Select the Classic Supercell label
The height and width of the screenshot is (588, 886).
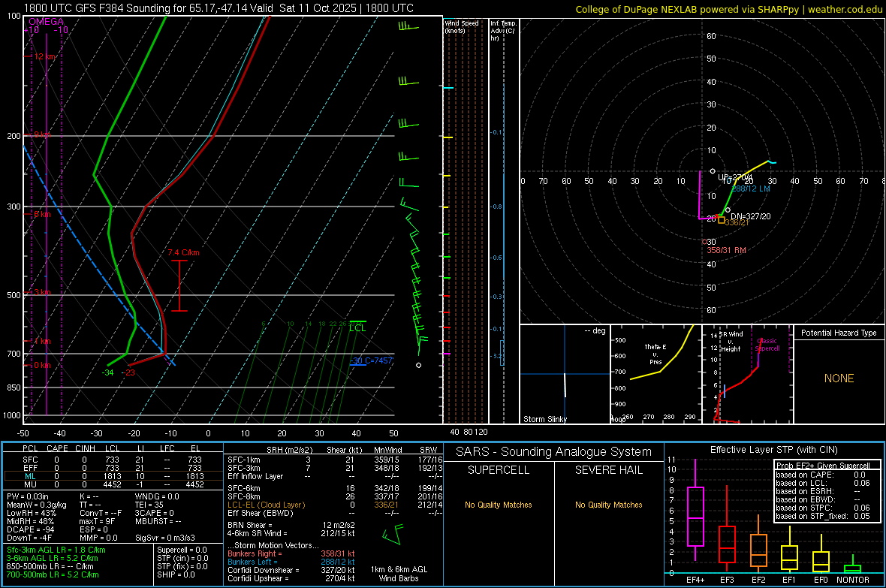pos(767,345)
